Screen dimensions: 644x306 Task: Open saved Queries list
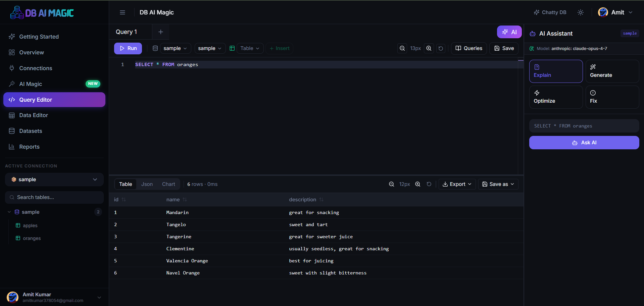pos(469,48)
